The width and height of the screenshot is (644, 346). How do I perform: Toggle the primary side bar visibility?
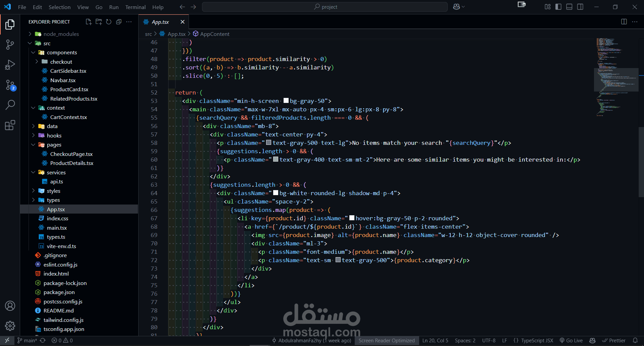coord(558,7)
